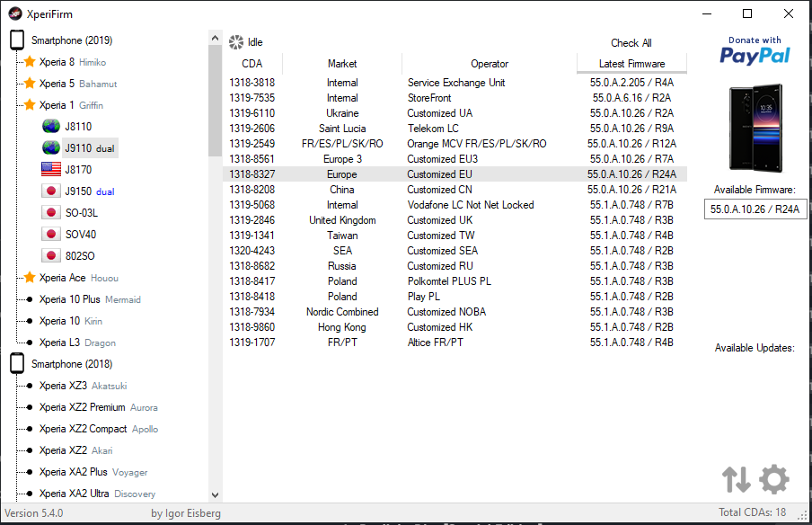812x525 pixels.
Task: Open Xperia XZ2 Premium Aurora
Action: (99, 407)
